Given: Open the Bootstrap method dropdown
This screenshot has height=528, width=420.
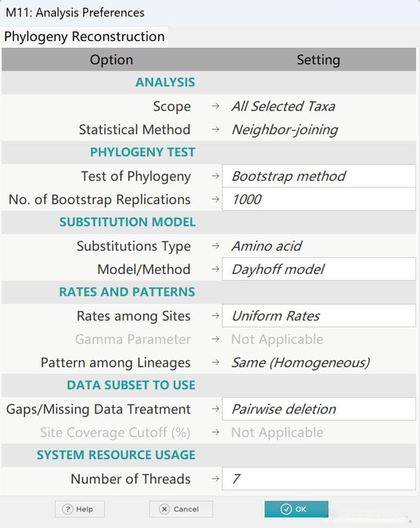Looking at the screenshot, I should [319, 176].
